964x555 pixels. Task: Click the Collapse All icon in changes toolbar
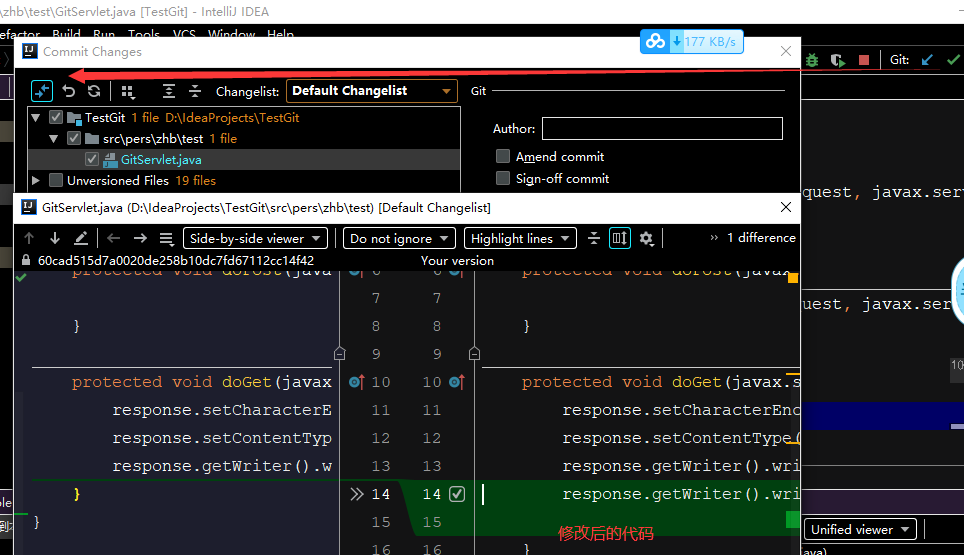195,92
